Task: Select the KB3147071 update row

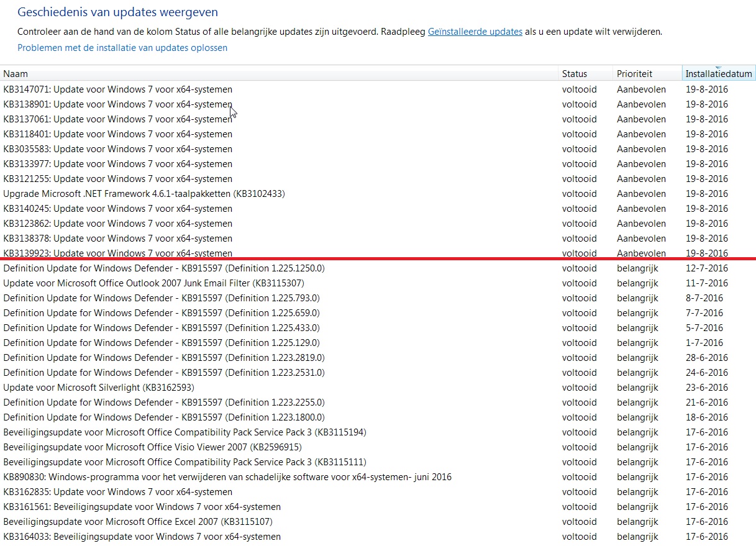Action: (x=378, y=89)
